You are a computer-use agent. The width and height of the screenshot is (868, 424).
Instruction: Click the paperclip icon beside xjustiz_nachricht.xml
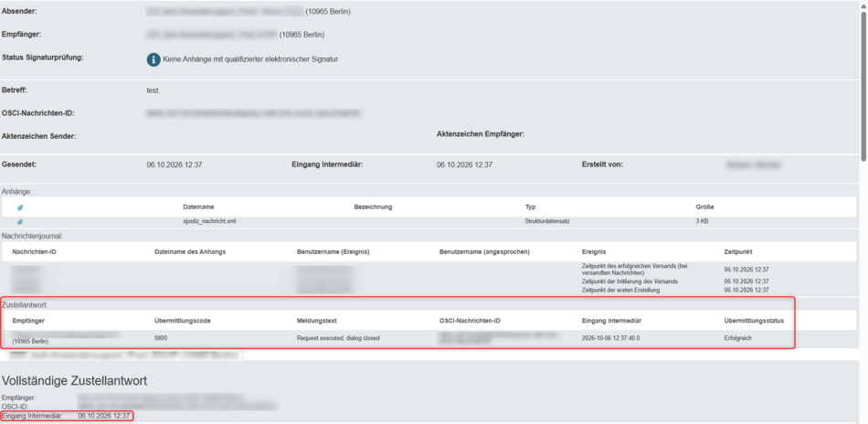pyautogui.click(x=20, y=221)
